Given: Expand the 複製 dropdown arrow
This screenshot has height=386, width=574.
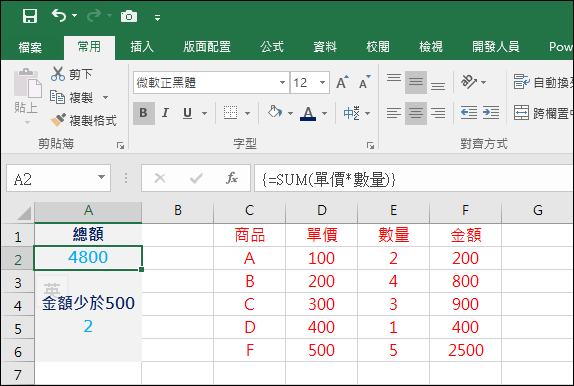Looking at the screenshot, I should (x=105, y=97).
